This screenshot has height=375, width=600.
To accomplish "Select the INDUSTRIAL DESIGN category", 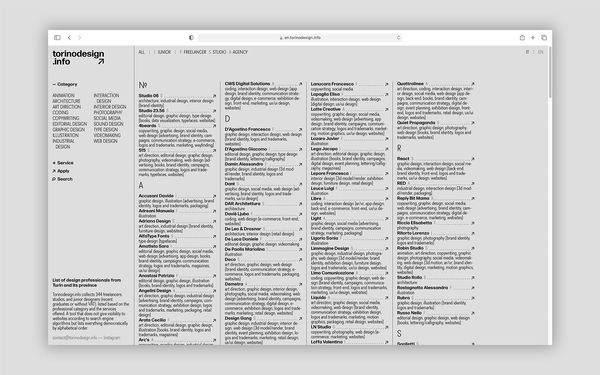I will coord(64,144).
